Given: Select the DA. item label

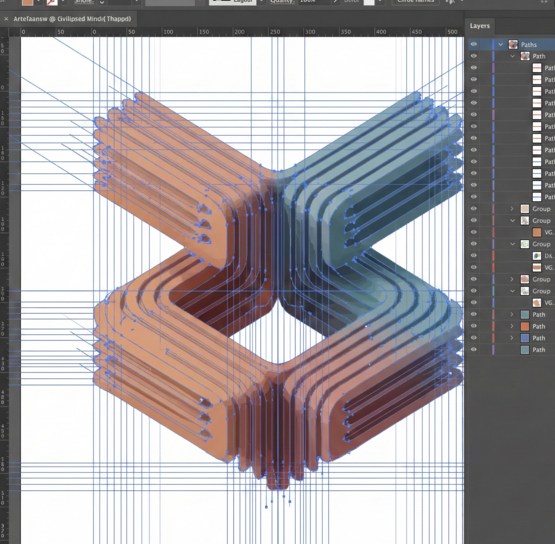Looking at the screenshot, I should coord(549,256).
